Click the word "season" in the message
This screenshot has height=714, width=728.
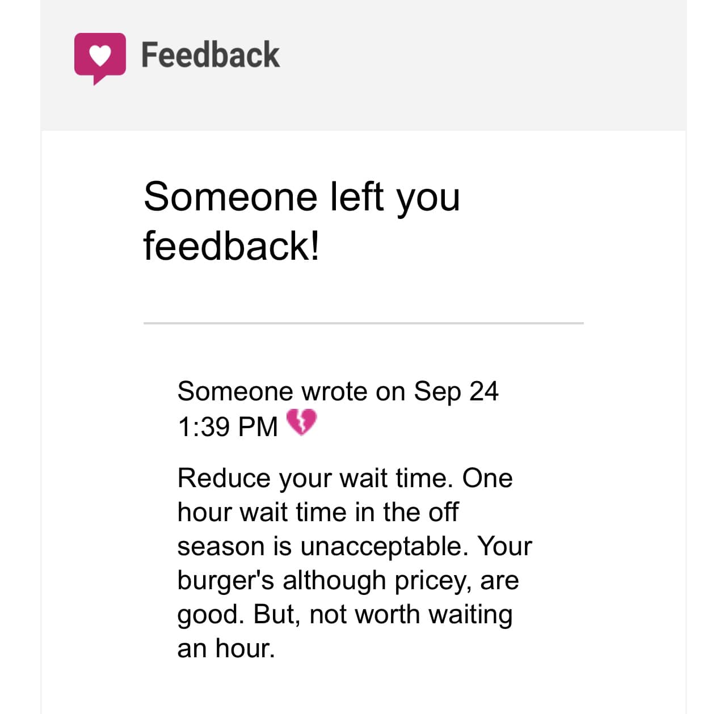pyautogui.click(x=221, y=546)
